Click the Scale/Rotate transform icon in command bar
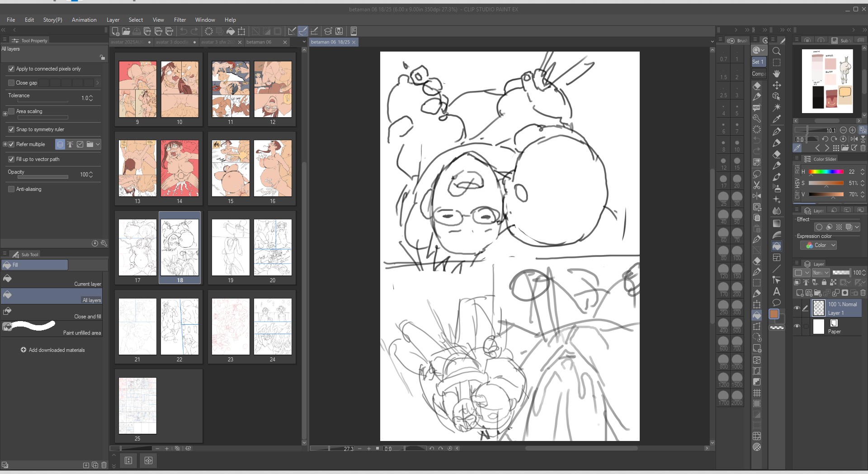 tap(242, 31)
